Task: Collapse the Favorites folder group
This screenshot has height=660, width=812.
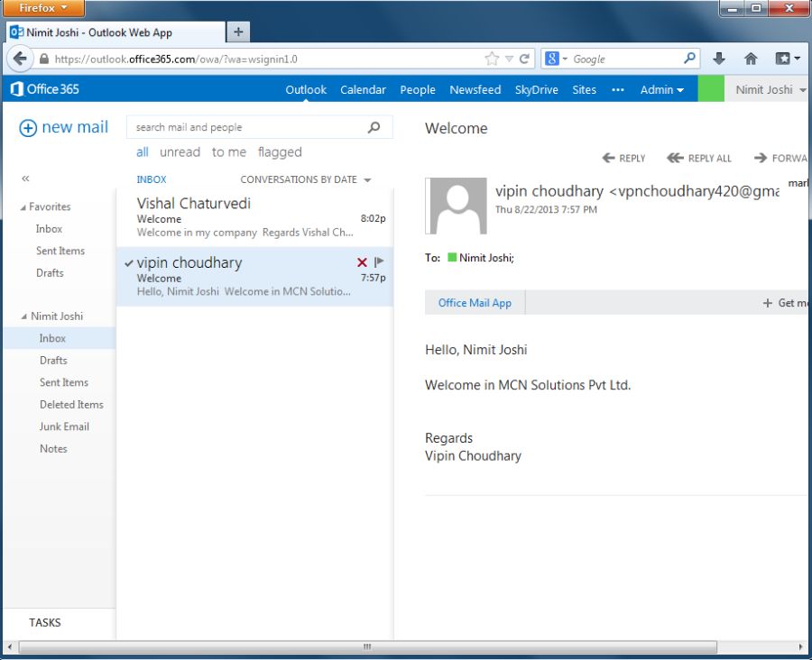Action: 23,207
